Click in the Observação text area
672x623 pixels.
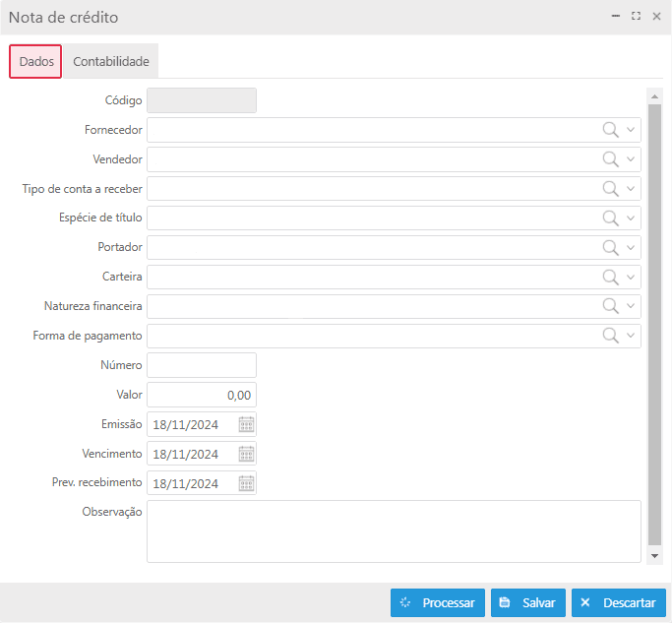(394, 531)
